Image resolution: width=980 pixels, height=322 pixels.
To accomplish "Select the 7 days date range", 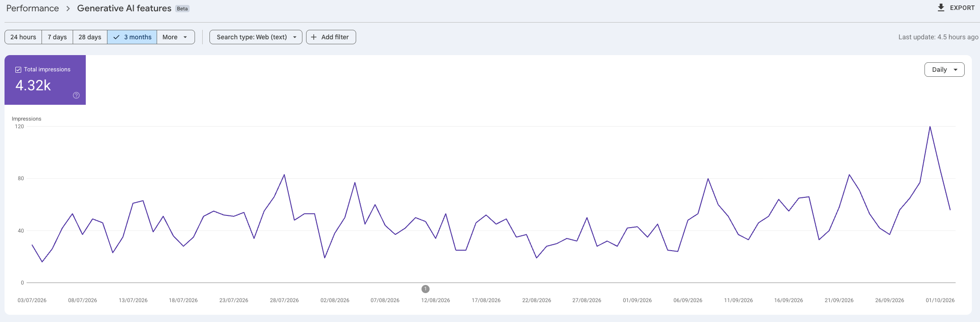I will click(x=57, y=37).
